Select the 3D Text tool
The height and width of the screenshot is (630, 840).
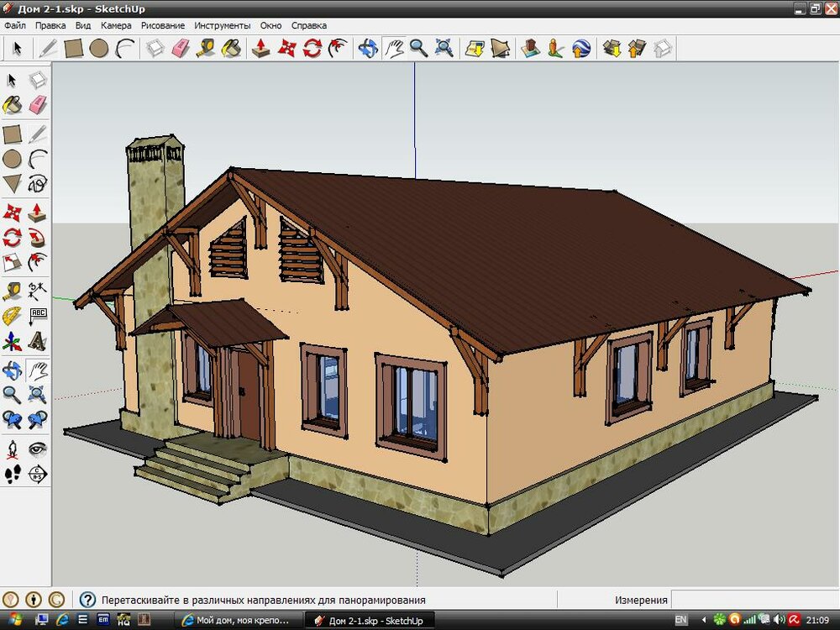pos(38,342)
